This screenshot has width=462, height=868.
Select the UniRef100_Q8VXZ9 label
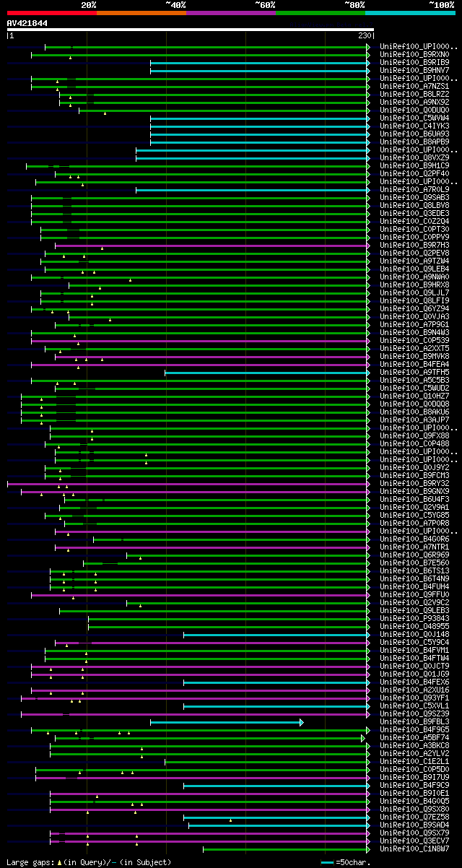tap(415, 157)
